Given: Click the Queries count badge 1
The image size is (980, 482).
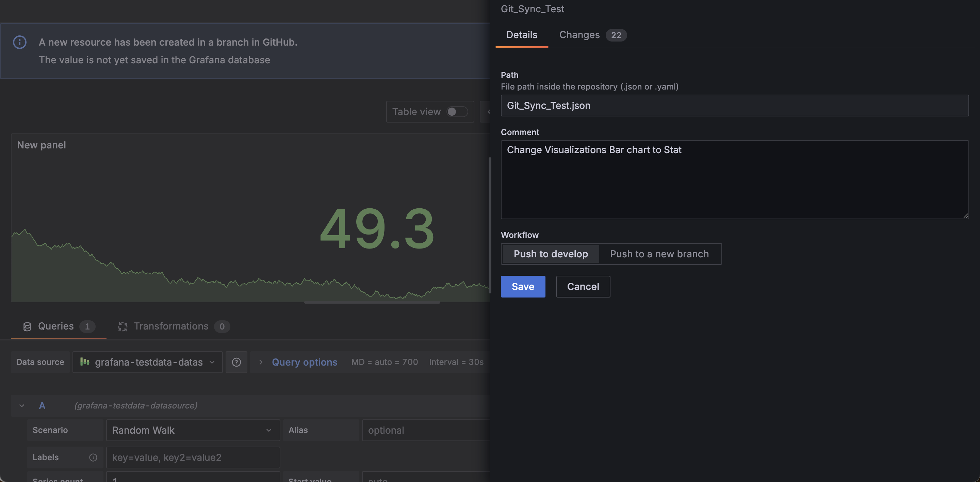Looking at the screenshot, I should click(87, 327).
